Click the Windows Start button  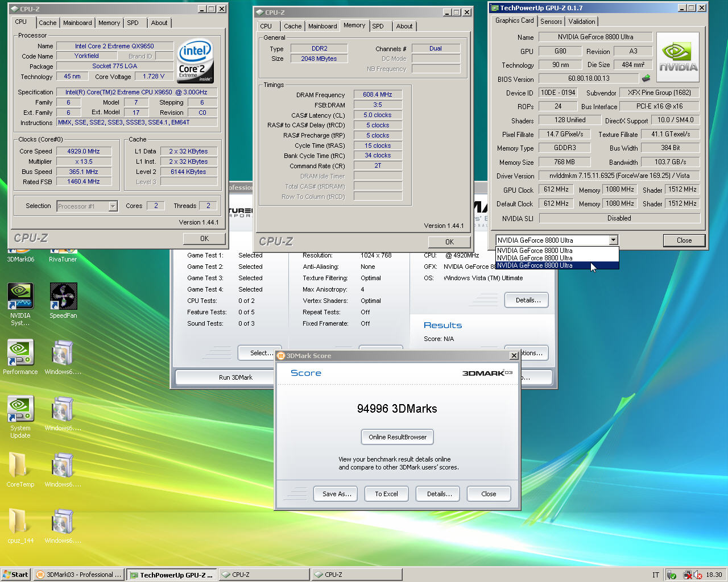pyautogui.click(x=16, y=575)
